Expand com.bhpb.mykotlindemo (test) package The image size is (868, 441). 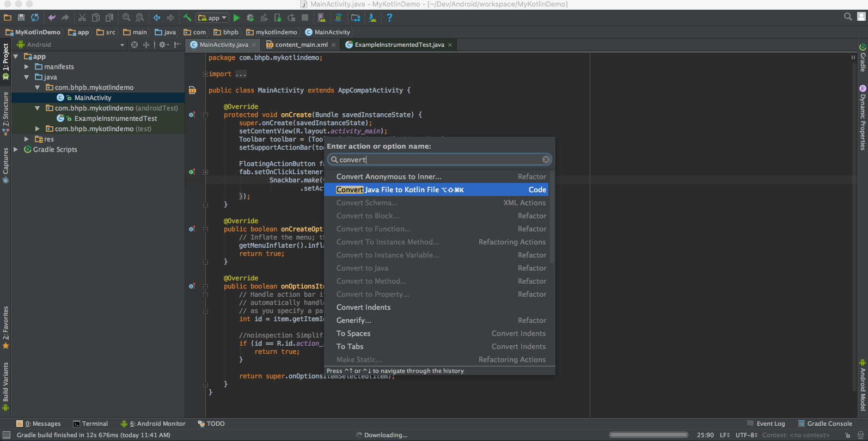point(37,129)
